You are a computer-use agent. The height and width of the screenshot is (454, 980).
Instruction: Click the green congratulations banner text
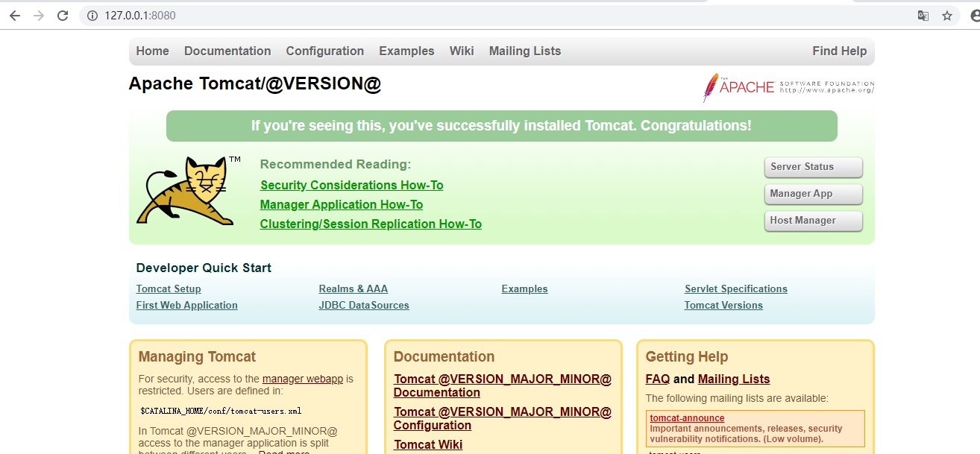501,126
